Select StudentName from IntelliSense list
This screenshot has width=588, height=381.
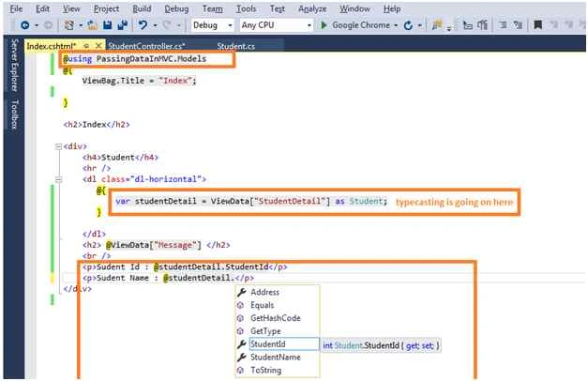tap(278, 357)
